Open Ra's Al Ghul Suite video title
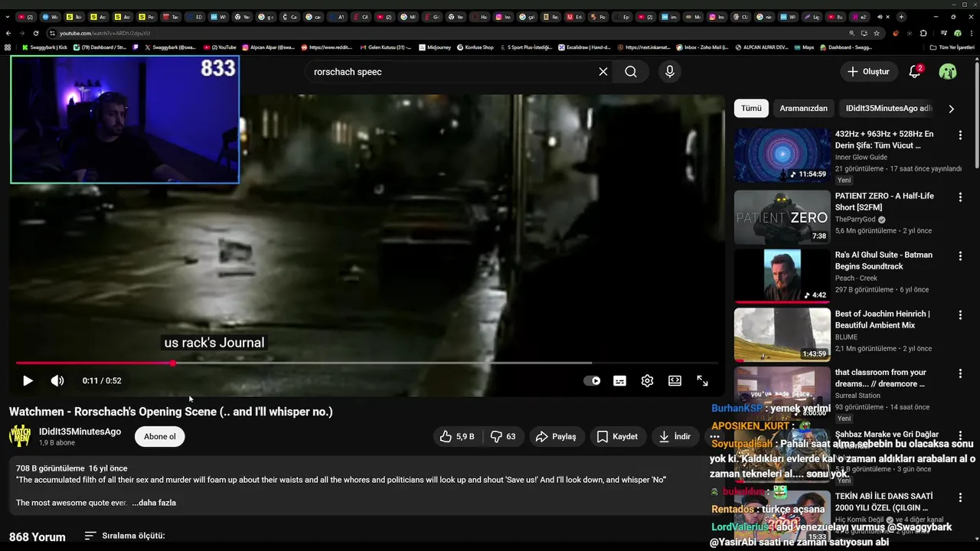Viewport: 980px width, 551px height. [x=884, y=260]
